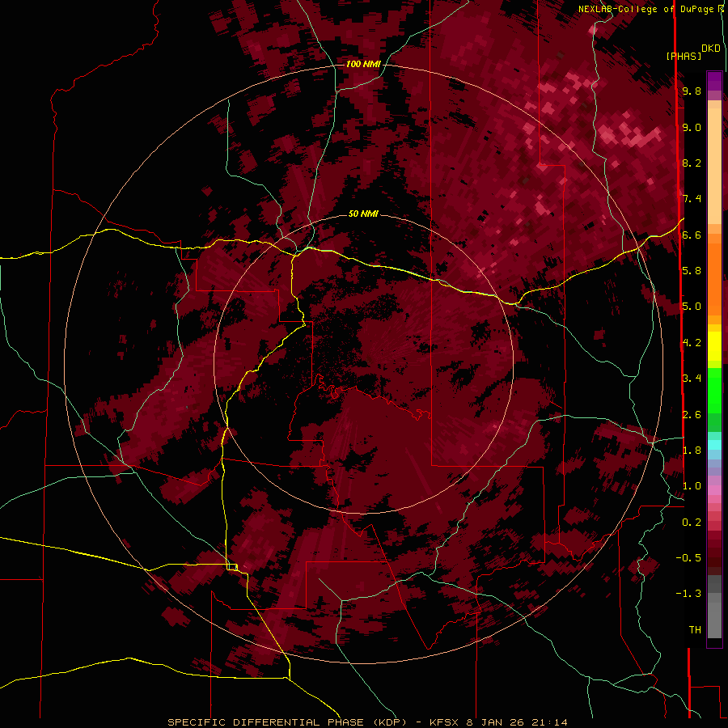The height and width of the screenshot is (728, 728).
Task: Click the 7.4 value on the color scale
Action: click(x=692, y=199)
